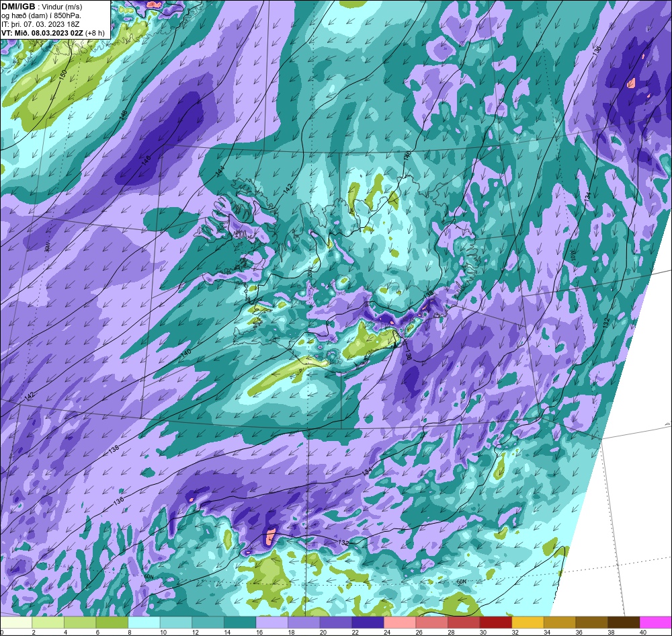Choose the deep indigo 22–24 legend swatch

pos(368,622)
